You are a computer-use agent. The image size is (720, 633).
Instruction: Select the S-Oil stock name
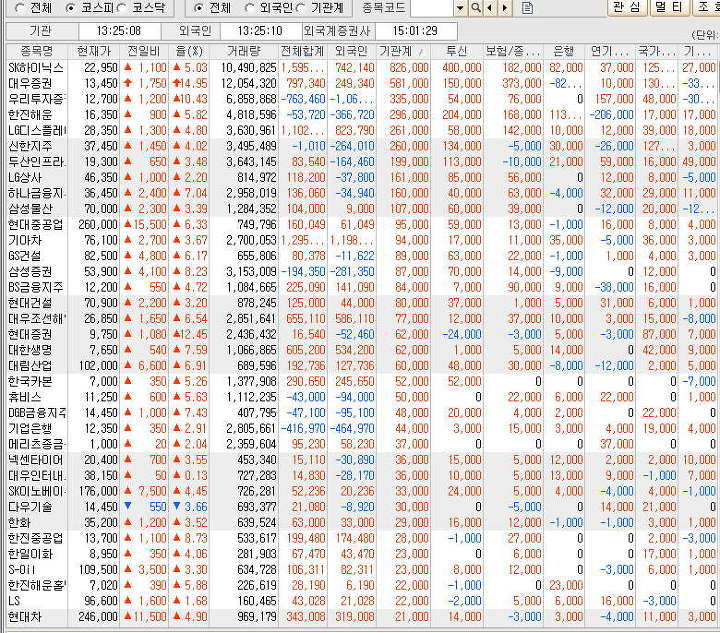tap(22, 570)
